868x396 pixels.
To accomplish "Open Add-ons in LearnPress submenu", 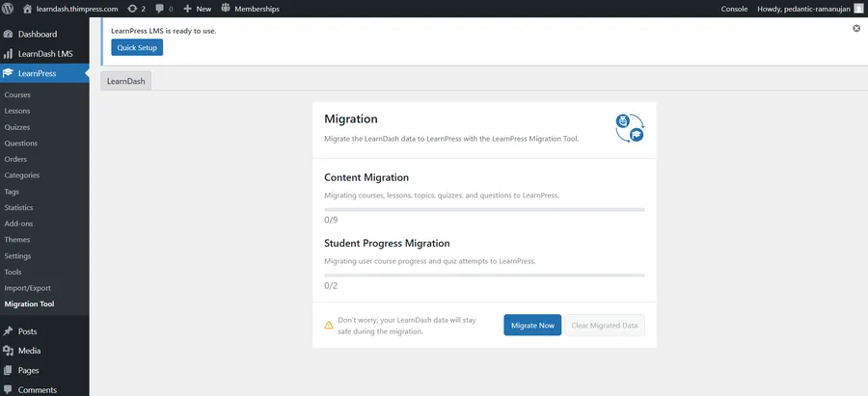I will click(19, 224).
